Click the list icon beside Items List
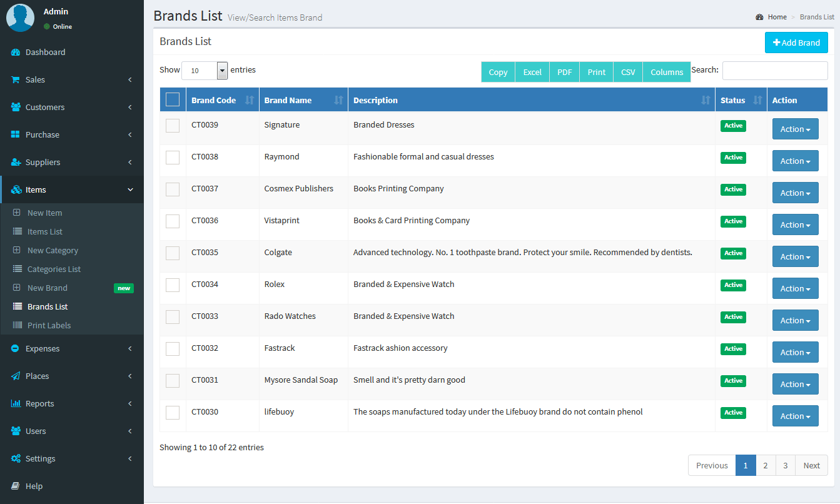The width and height of the screenshot is (840, 504). (17, 232)
